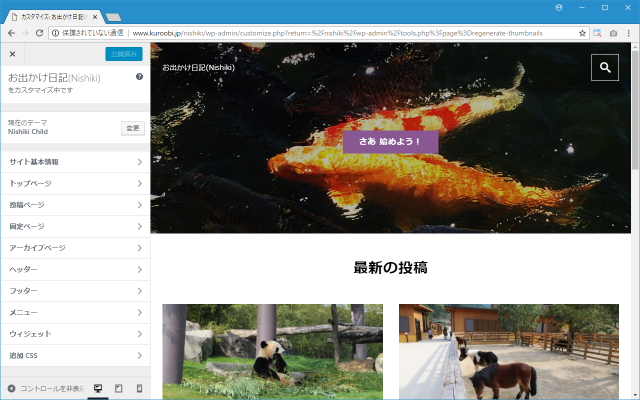Open the ウィジェット customizer panel
Image resolution: width=640 pixels, height=400 pixels.
pyautogui.click(x=75, y=334)
